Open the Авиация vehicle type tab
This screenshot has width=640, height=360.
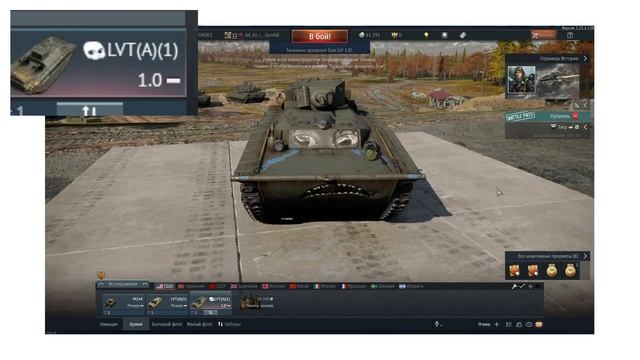pos(109,324)
